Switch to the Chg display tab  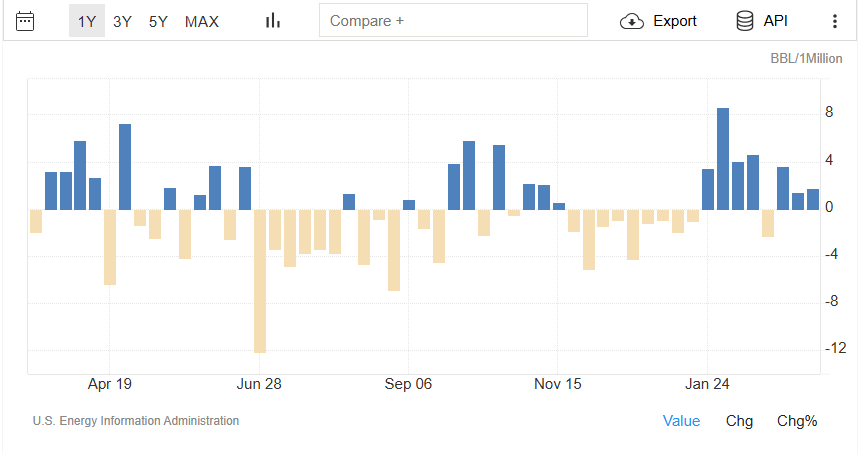(739, 421)
